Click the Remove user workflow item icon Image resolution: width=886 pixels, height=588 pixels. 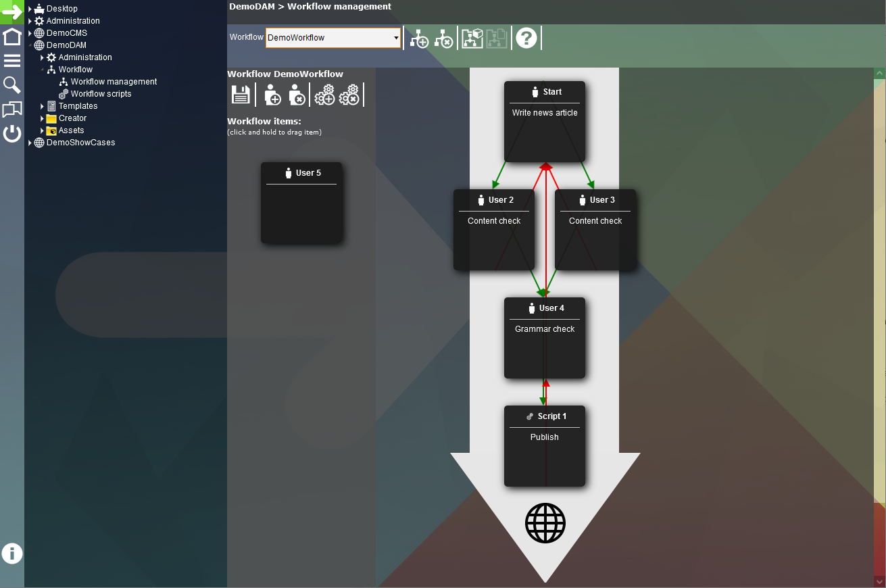click(x=297, y=95)
